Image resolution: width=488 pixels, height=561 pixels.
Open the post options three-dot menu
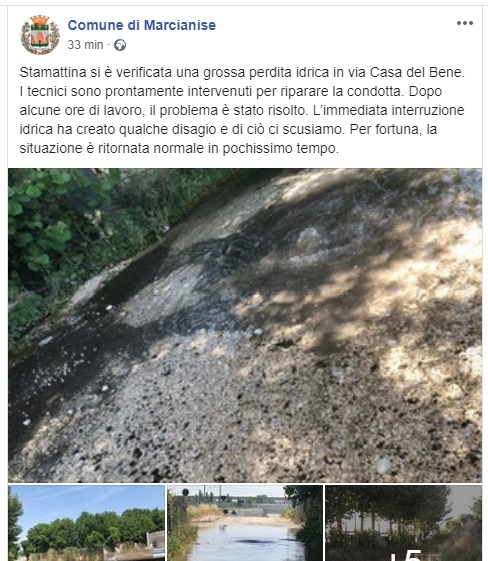pos(464,23)
